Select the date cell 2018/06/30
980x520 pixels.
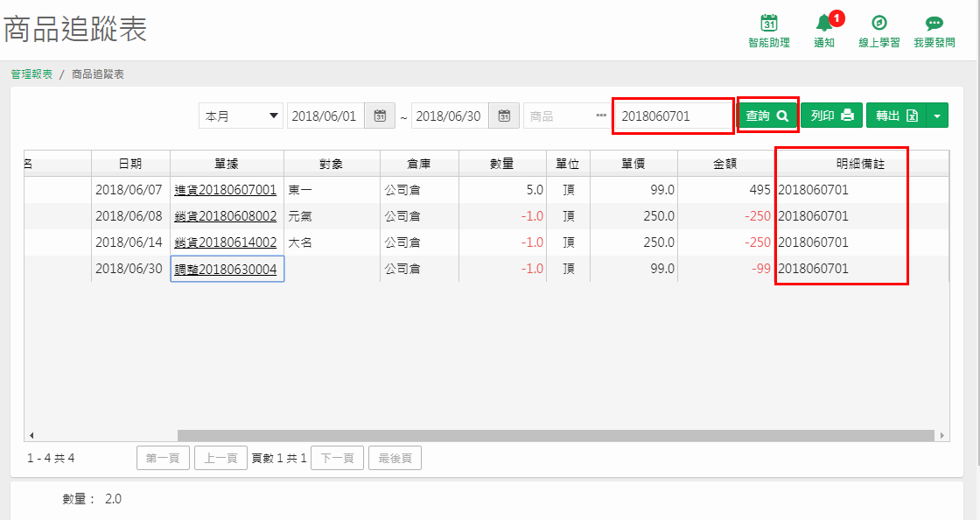tap(129, 269)
